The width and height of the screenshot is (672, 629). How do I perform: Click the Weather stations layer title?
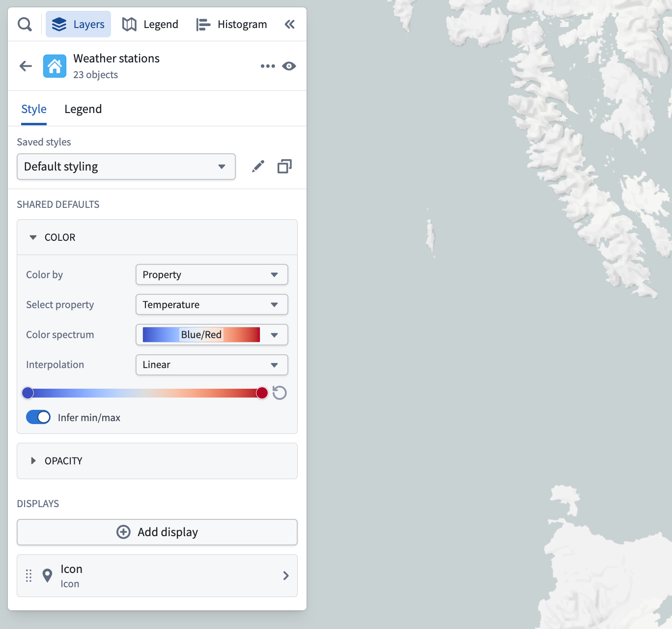coord(116,58)
